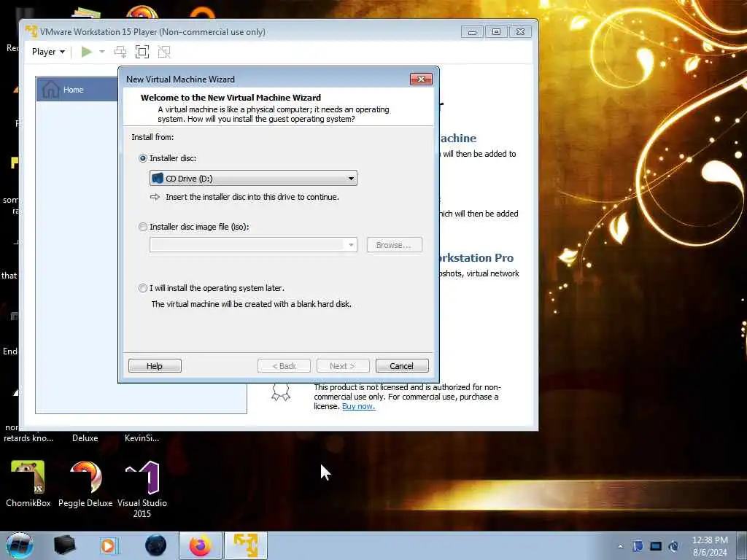Click the green Play virtual machine icon

coord(86,52)
